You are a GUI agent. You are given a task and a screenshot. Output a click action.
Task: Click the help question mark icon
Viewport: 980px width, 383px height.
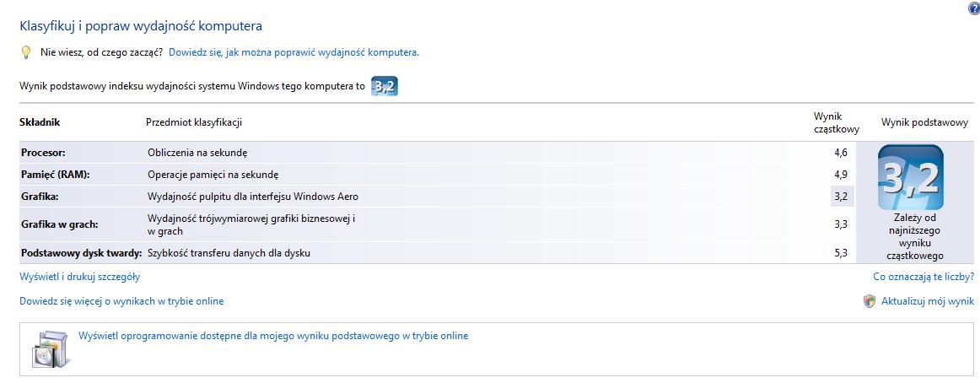[x=974, y=8]
